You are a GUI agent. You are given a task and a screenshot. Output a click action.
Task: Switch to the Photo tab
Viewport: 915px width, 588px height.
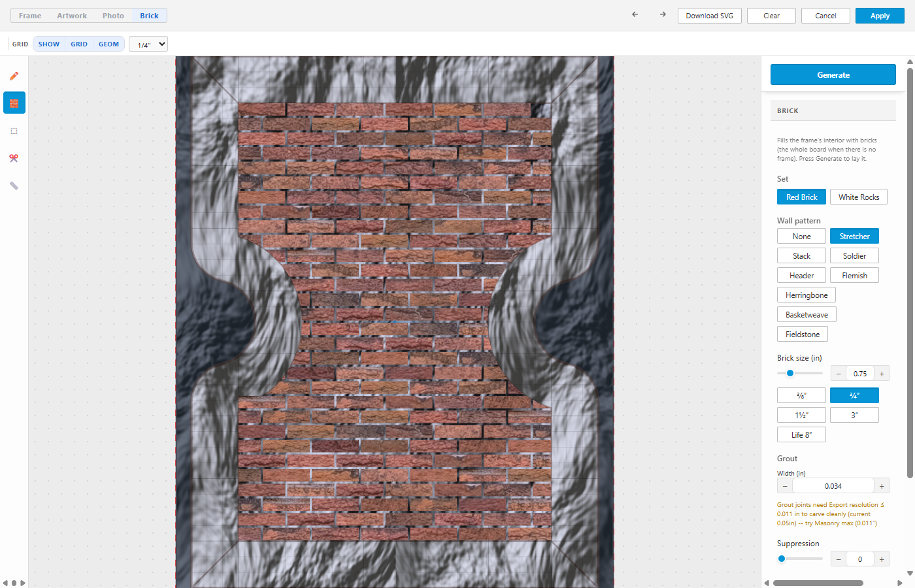click(x=113, y=16)
